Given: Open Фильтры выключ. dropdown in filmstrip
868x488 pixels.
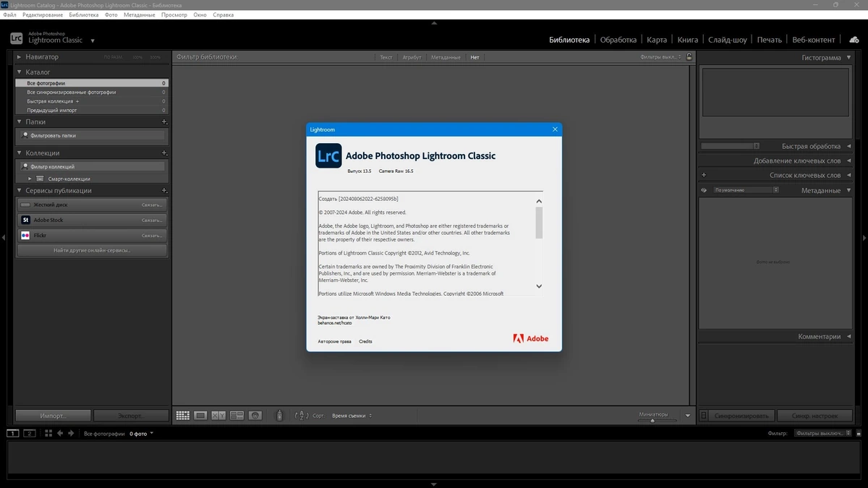Looking at the screenshot, I should [823, 433].
